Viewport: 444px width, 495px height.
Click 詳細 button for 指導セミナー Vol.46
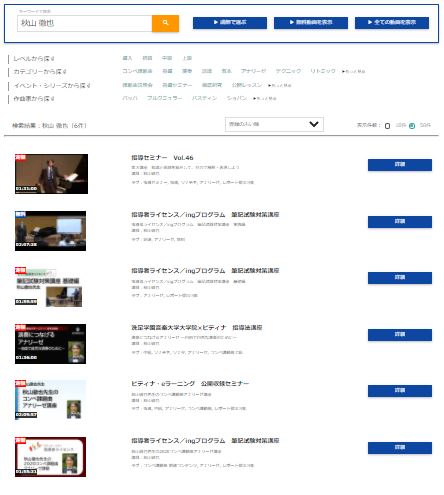pos(400,165)
